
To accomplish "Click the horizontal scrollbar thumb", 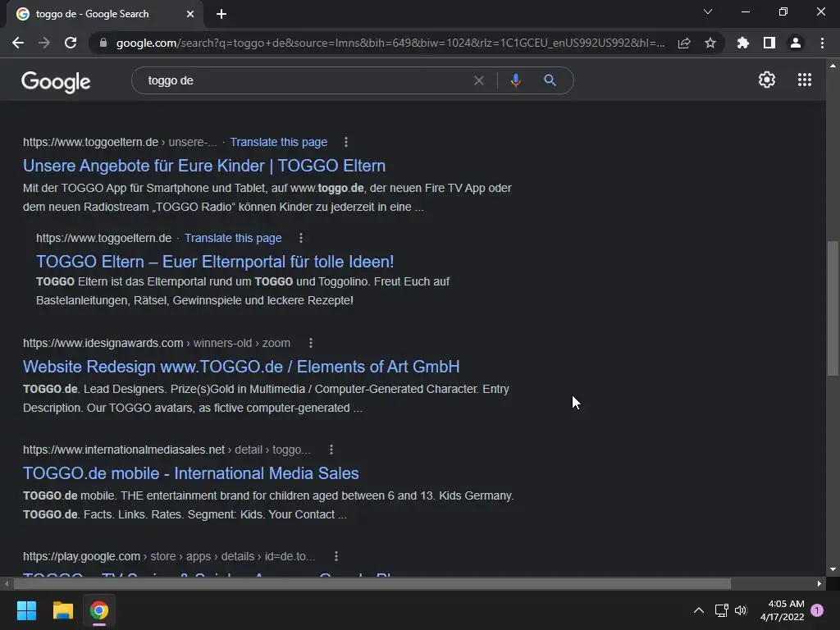I will pos(372,583).
